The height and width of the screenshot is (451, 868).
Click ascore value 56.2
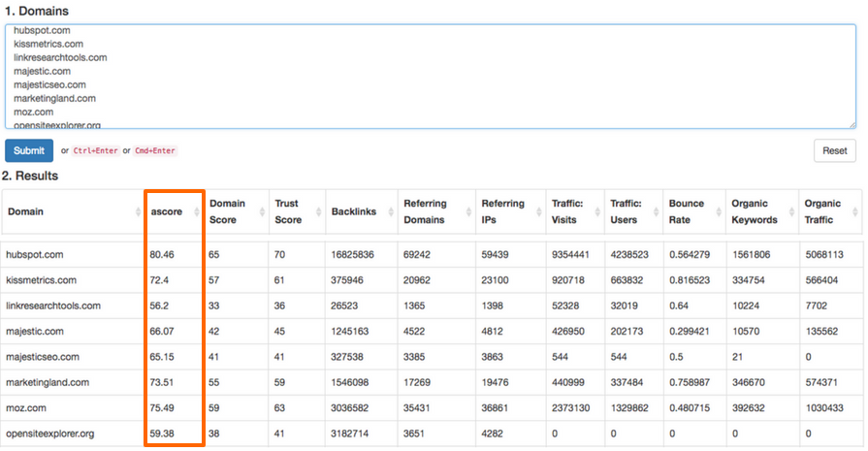point(159,306)
